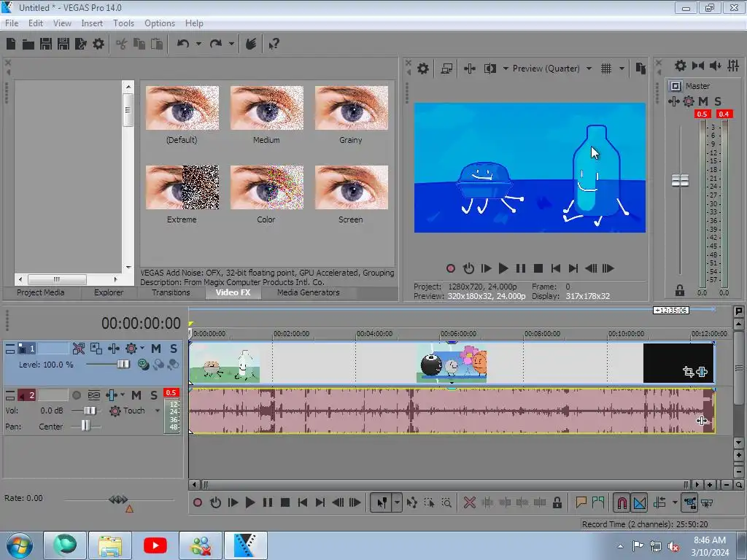Create a new project with the New icon
The height and width of the screenshot is (560, 747).
pos(11,44)
